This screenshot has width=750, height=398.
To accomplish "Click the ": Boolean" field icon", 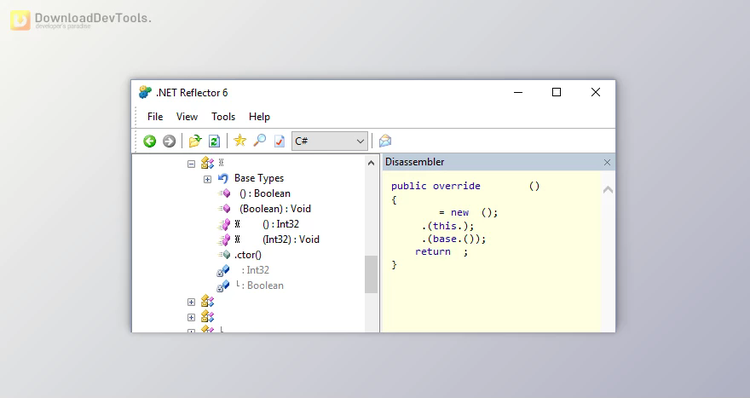I will pyautogui.click(x=223, y=286).
